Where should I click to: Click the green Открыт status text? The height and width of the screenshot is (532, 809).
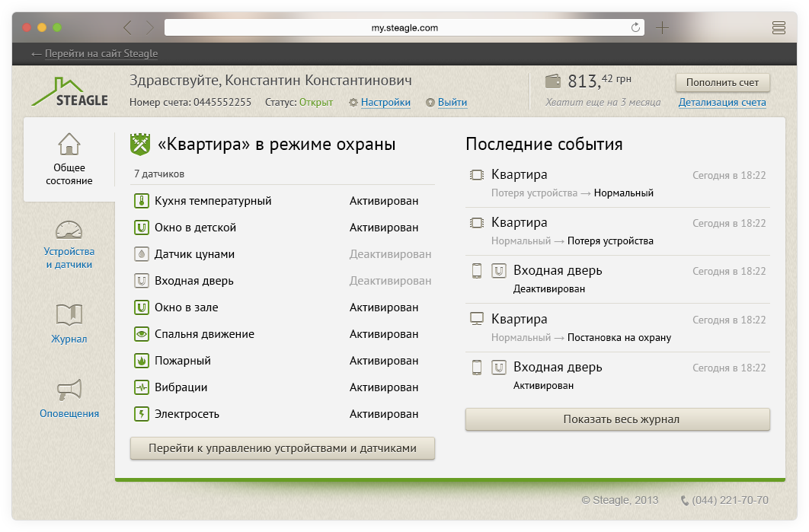point(316,102)
